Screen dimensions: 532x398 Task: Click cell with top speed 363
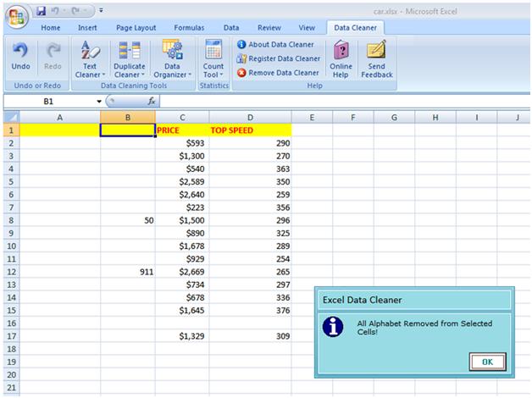coord(250,169)
